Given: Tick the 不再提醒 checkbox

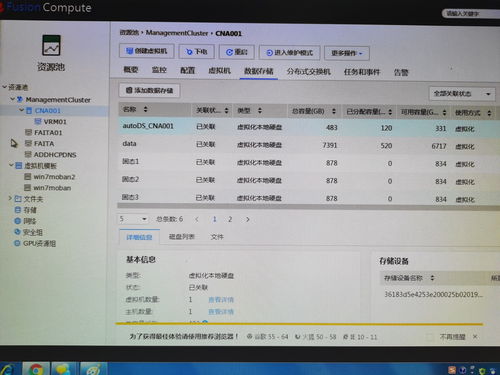Looking at the screenshot, I should (x=430, y=337).
